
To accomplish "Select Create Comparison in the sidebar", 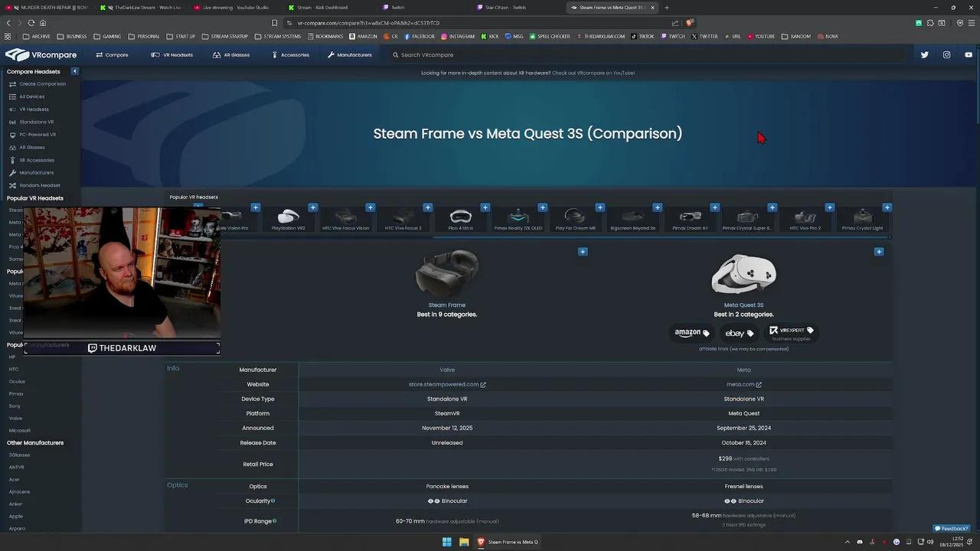I will click(x=42, y=83).
